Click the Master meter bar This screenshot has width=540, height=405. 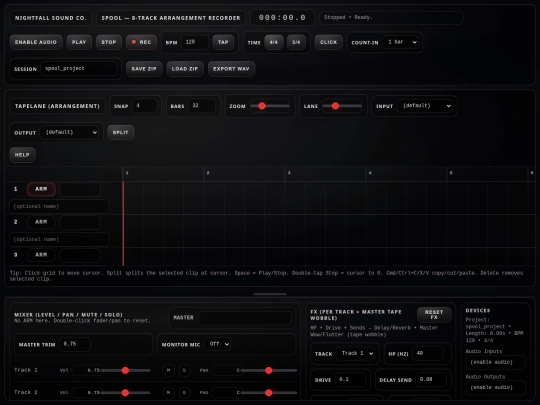pyautogui.click(x=245, y=318)
